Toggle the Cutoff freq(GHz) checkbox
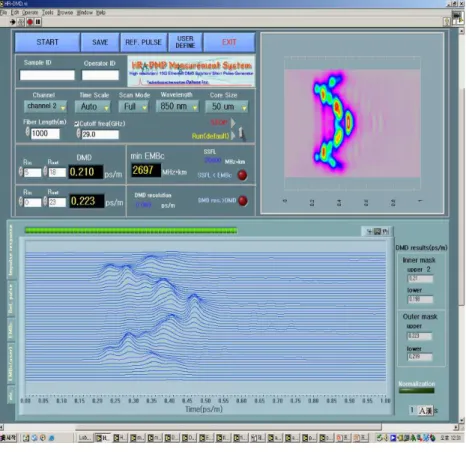This screenshot has height=452, width=466. point(77,124)
